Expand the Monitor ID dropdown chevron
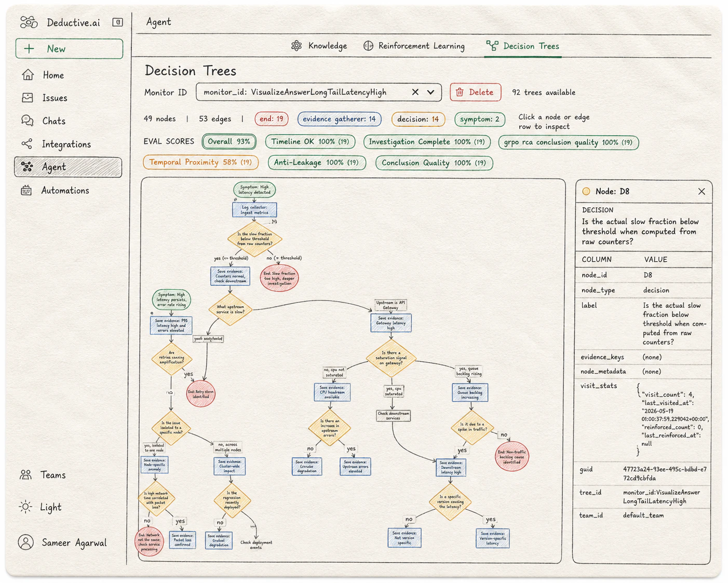 point(431,92)
